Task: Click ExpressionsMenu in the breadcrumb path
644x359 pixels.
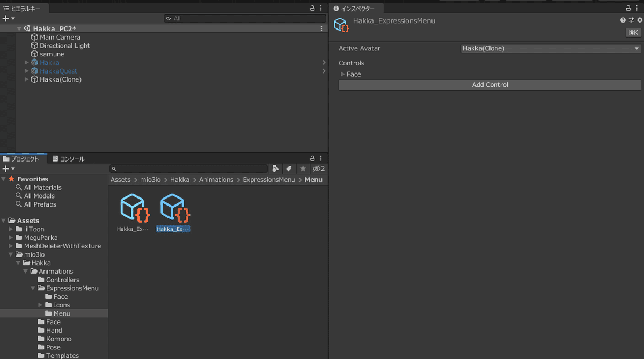Action: 269,180
